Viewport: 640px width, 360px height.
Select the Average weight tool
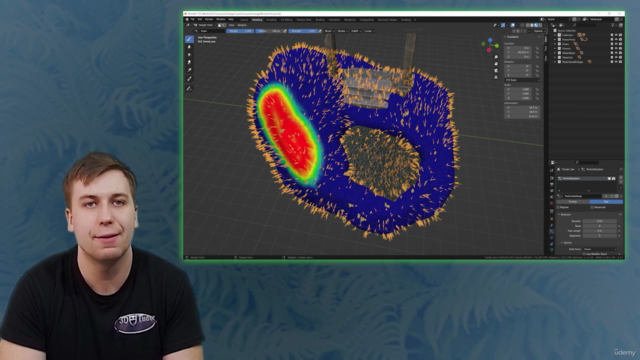(x=189, y=54)
